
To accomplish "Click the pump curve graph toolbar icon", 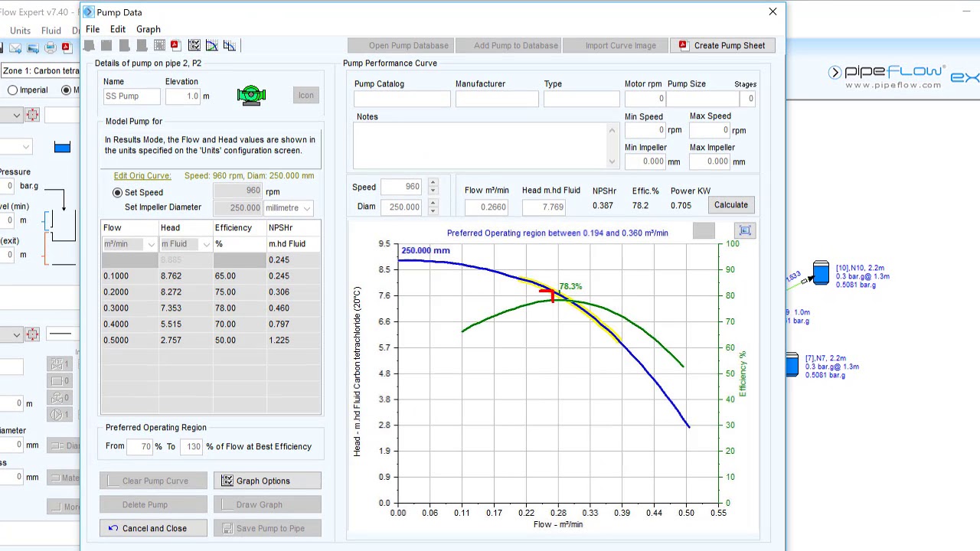I will (x=212, y=46).
